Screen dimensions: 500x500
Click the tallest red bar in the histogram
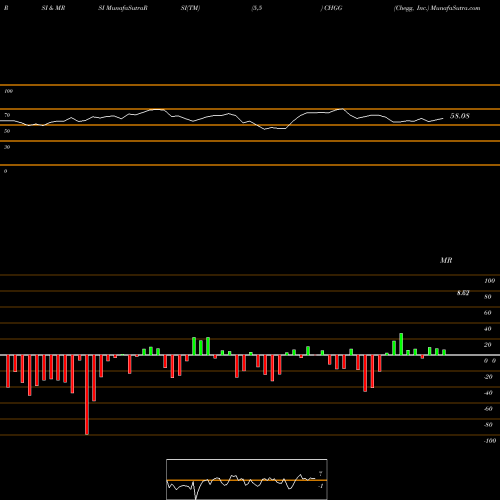click(87, 395)
